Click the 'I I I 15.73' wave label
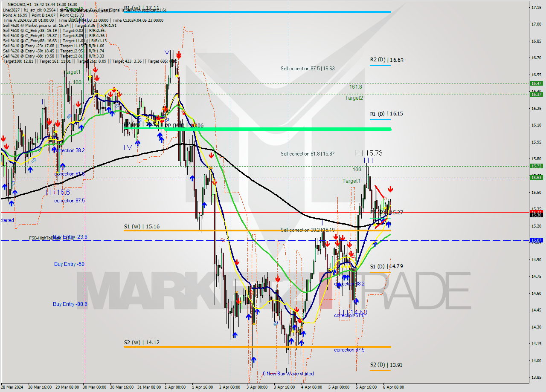Viewport: 546px width, 392px height. click(x=368, y=153)
